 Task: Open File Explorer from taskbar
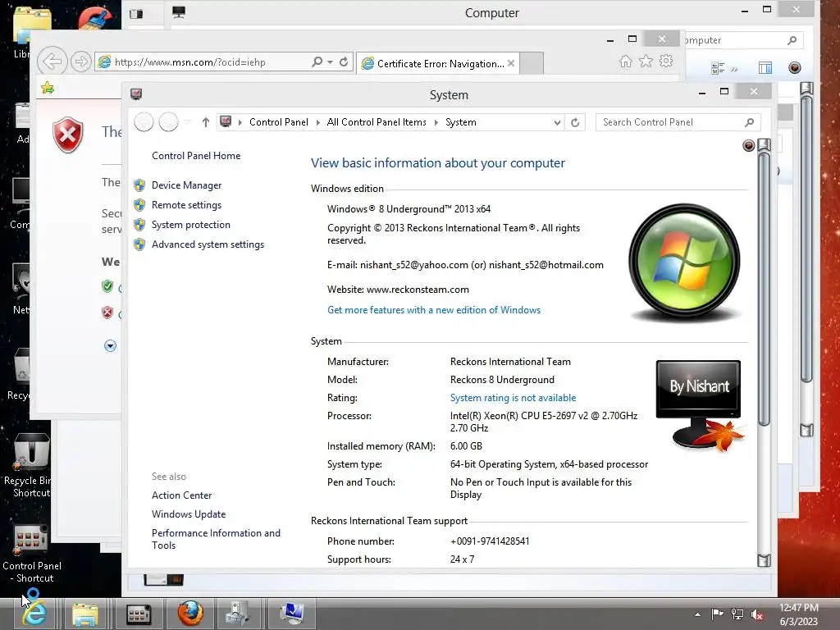point(84,614)
